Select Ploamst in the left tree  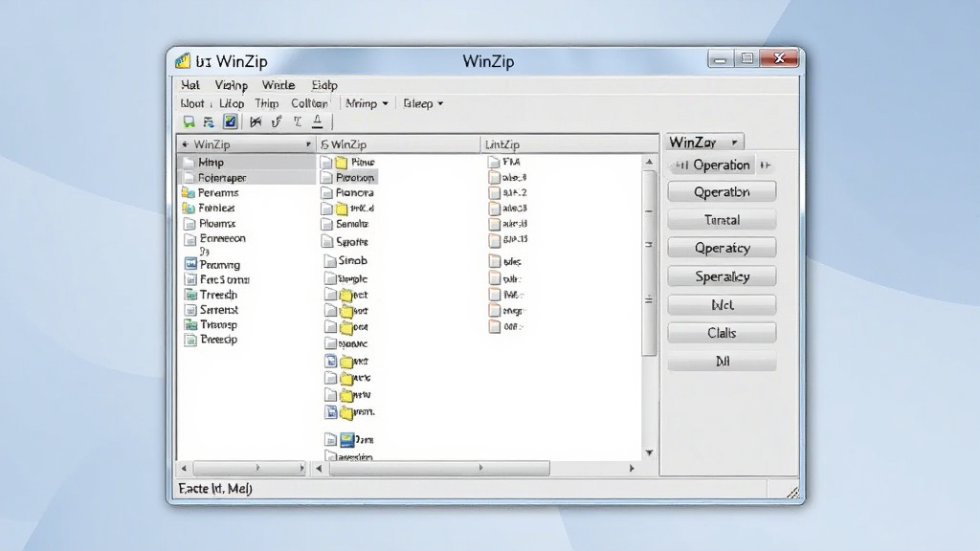click(x=217, y=223)
